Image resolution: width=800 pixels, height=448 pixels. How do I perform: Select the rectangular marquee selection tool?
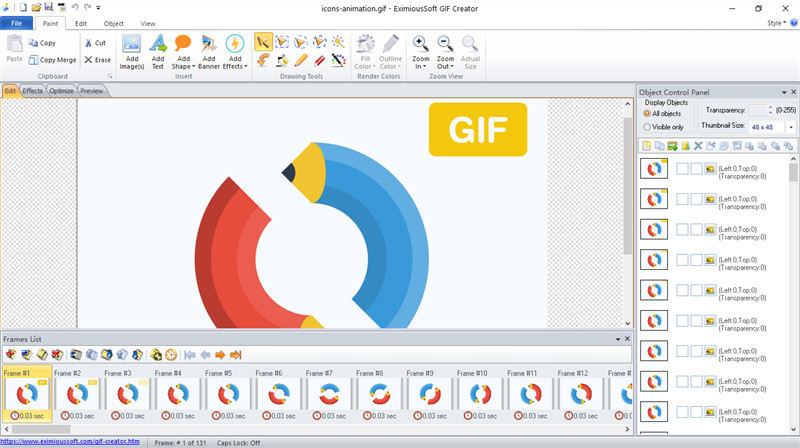coord(282,42)
